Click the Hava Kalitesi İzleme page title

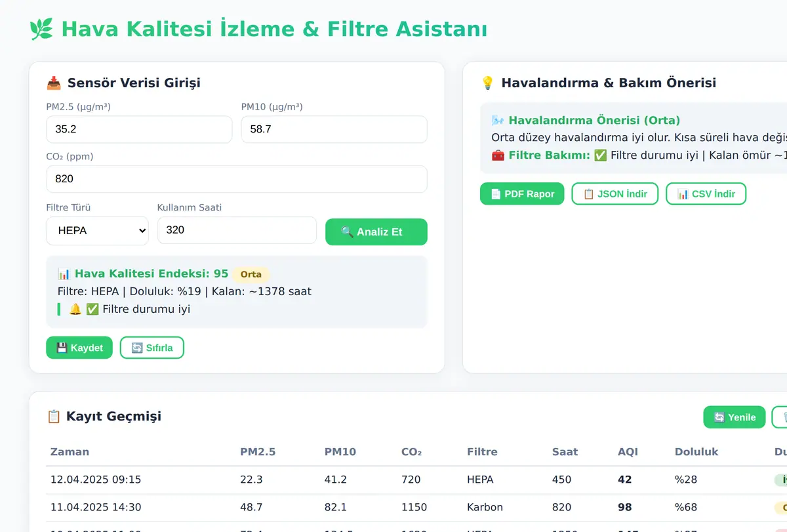click(x=274, y=30)
